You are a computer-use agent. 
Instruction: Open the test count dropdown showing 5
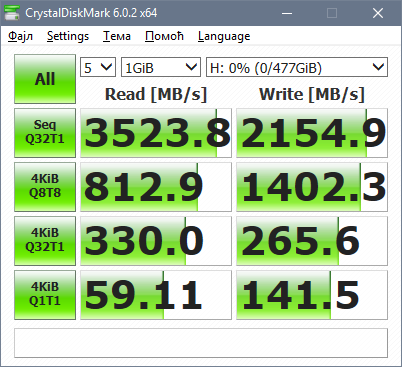pyautogui.click(x=98, y=67)
